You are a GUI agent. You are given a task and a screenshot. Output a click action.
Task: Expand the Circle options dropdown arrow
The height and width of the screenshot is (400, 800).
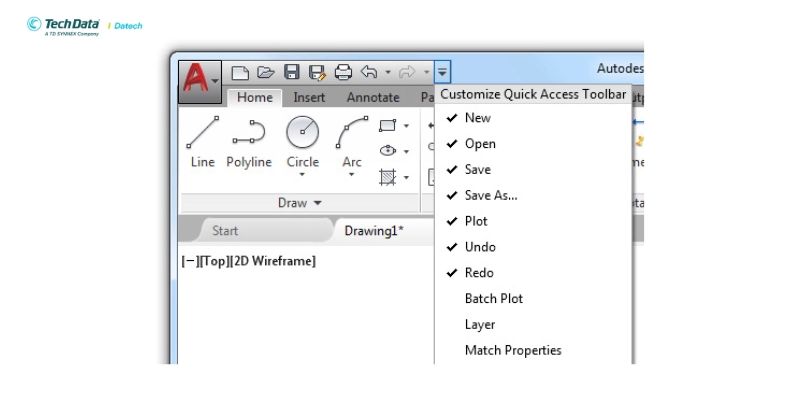coord(303,175)
